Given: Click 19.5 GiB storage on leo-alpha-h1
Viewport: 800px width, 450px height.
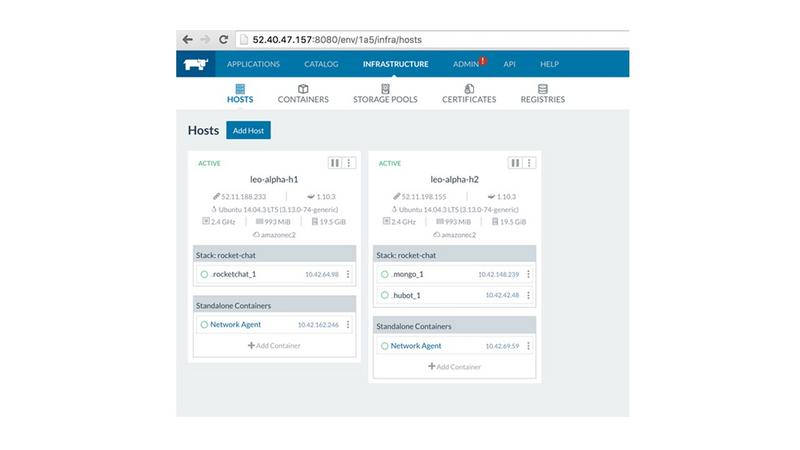Looking at the screenshot, I should (x=329, y=222).
